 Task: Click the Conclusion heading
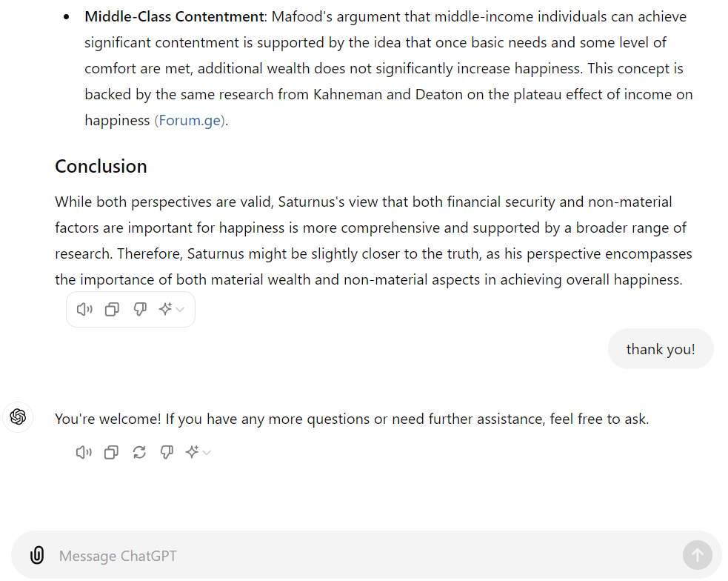101,166
